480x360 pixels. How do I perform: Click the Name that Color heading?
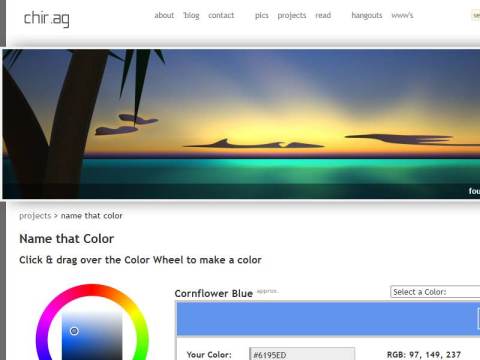point(67,239)
